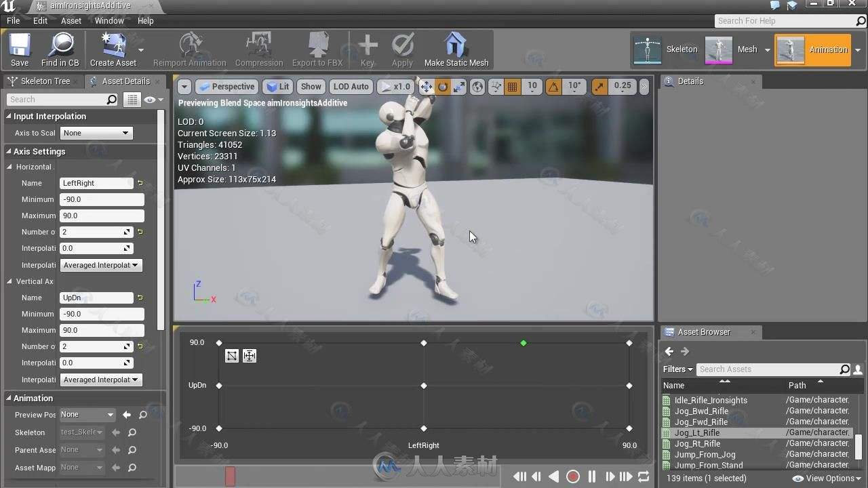Open Preview Pose None dropdown
This screenshot has width=868, height=488.
pos(87,415)
